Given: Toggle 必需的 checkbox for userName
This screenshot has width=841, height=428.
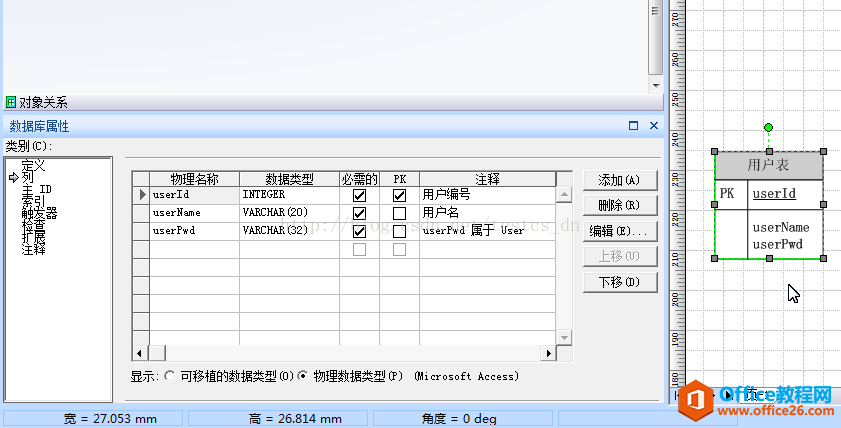Looking at the screenshot, I should pos(359,213).
